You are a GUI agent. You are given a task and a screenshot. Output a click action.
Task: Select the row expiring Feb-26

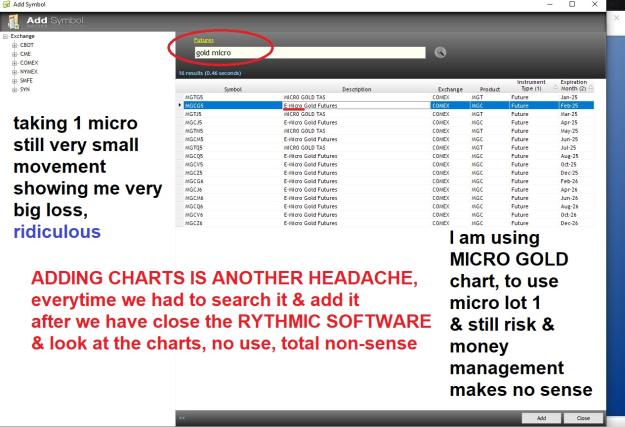point(385,181)
